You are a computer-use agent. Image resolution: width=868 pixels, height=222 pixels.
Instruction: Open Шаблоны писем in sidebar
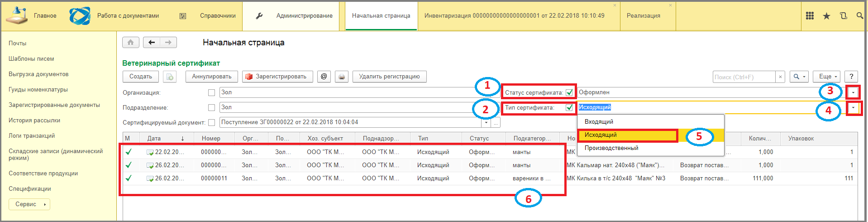pos(31,59)
